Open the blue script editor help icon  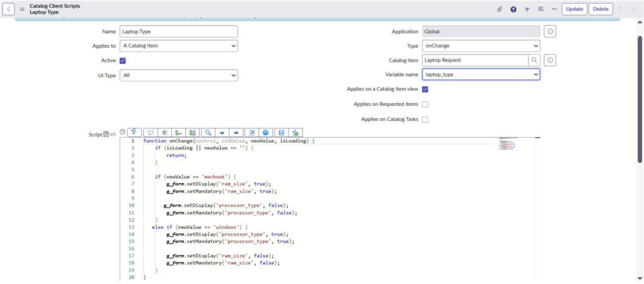click(266, 133)
